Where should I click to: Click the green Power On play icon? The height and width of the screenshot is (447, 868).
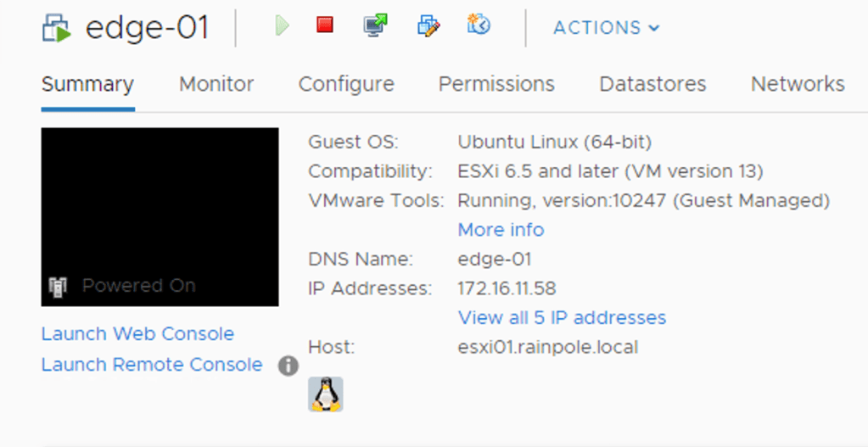pyautogui.click(x=282, y=26)
